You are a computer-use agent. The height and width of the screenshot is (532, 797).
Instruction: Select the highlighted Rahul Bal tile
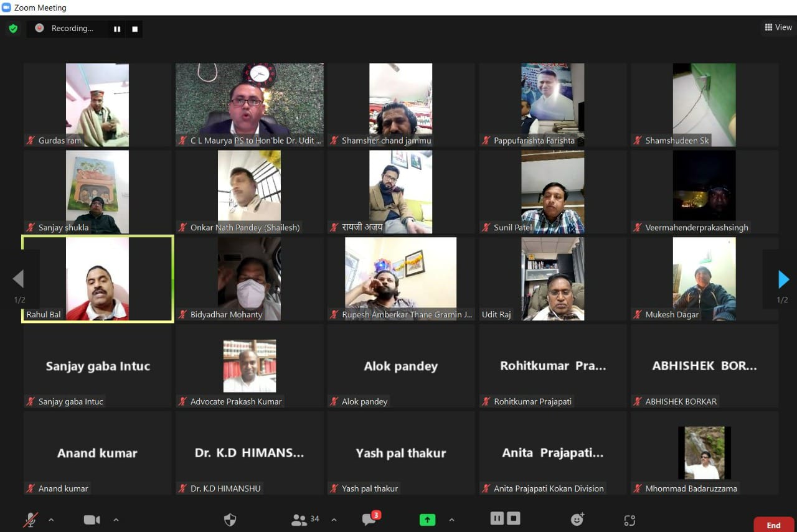tap(98, 279)
